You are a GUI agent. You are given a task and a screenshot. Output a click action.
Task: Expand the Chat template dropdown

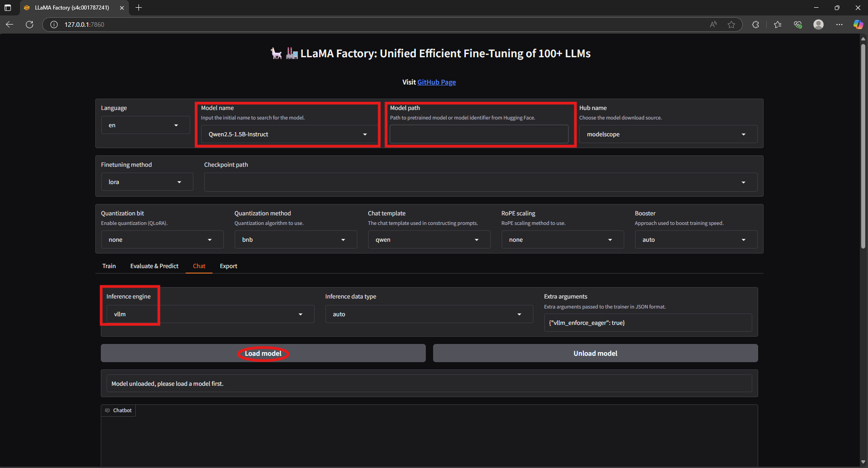click(429, 240)
